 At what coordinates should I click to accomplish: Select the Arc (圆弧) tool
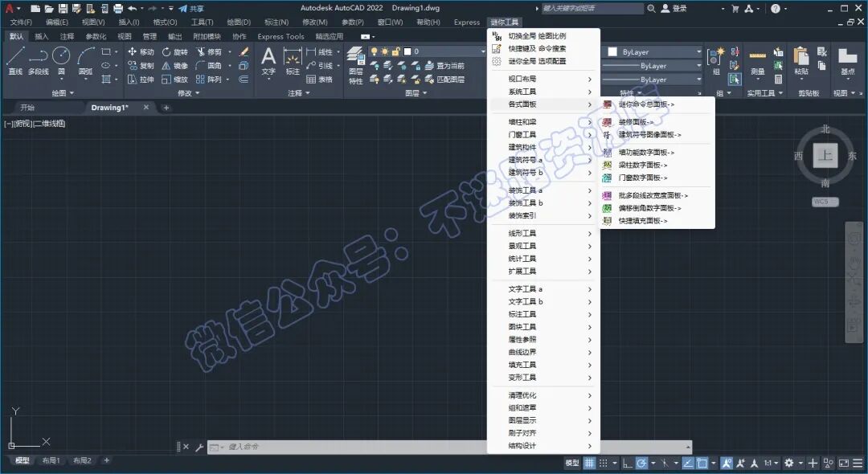click(x=85, y=61)
